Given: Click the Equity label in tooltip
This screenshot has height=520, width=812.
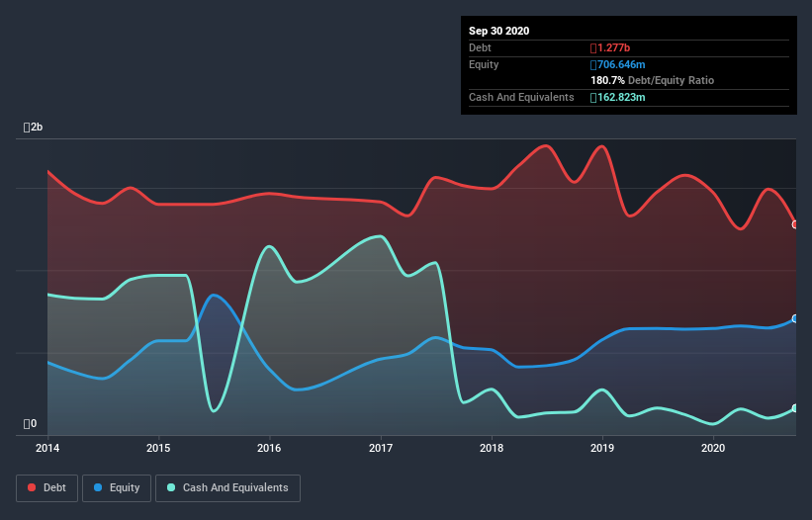Looking at the screenshot, I should [484, 64].
